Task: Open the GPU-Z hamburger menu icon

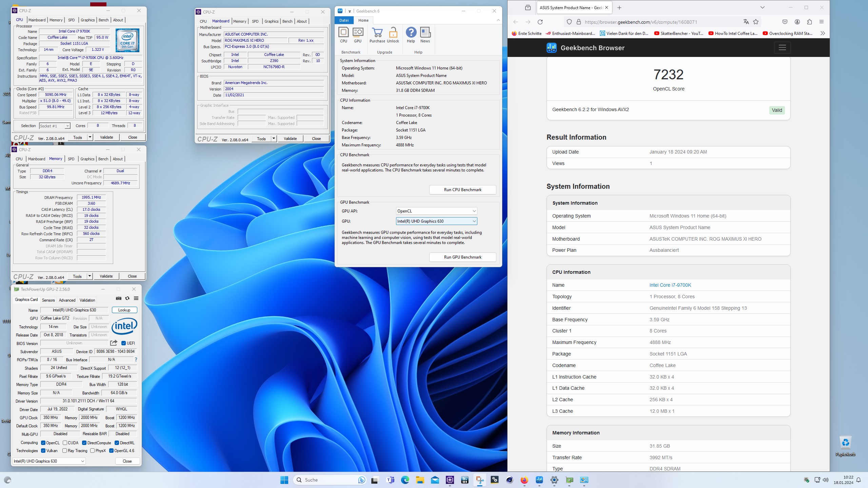Action: [x=136, y=298]
